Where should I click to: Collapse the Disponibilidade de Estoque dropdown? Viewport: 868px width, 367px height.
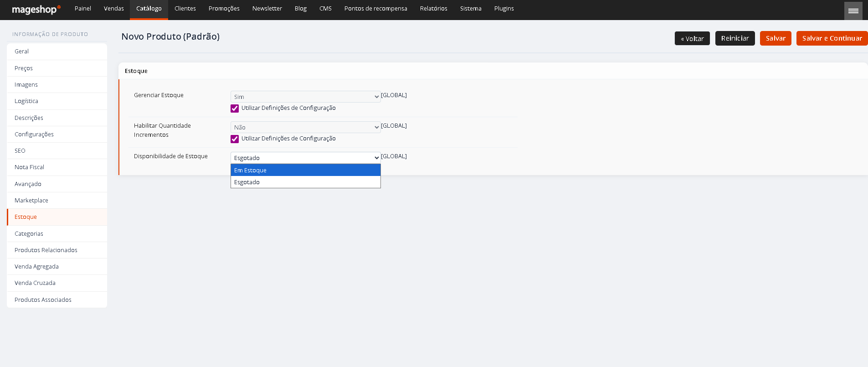(x=305, y=158)
